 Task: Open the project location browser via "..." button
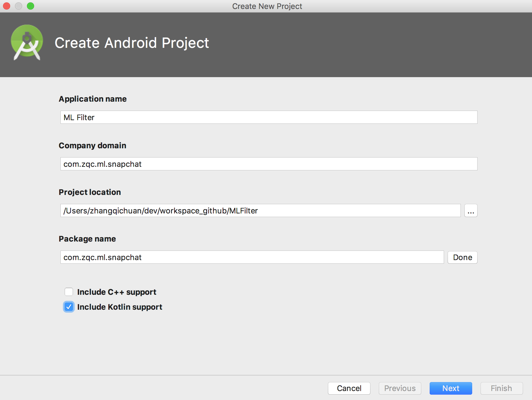pyautogui.click(x=471, y=210)
